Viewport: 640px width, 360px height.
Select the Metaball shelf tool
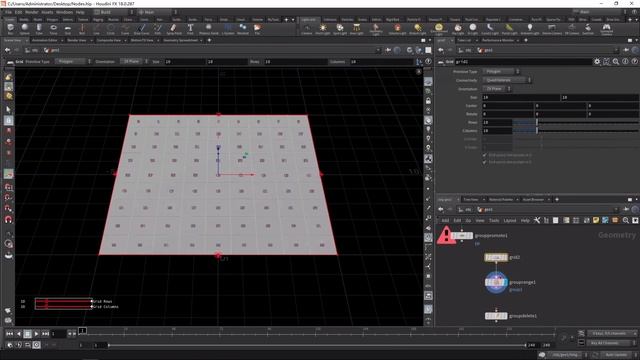243,29
